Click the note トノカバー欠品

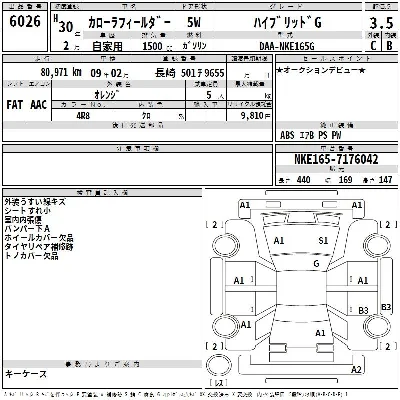pos(31,256)
